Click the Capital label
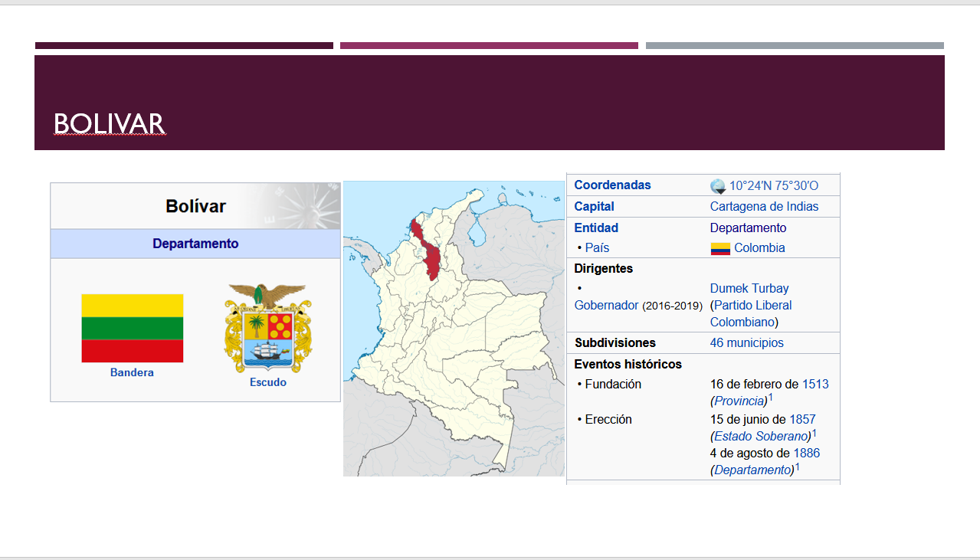 594,207
